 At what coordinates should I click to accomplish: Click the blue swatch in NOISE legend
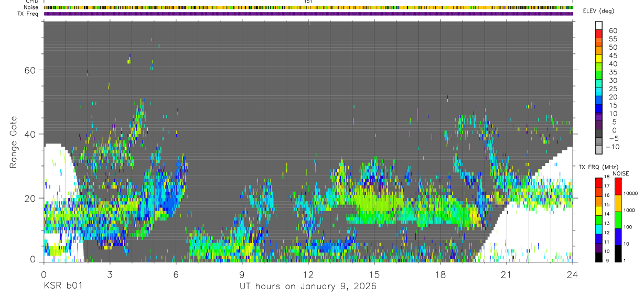617,236
